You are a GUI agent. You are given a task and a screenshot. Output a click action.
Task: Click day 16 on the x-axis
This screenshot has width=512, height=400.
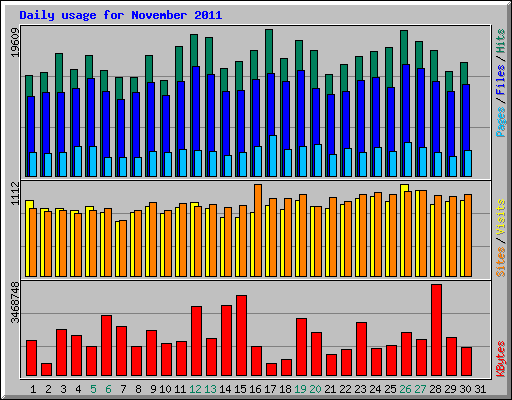(x=255, y=389)
